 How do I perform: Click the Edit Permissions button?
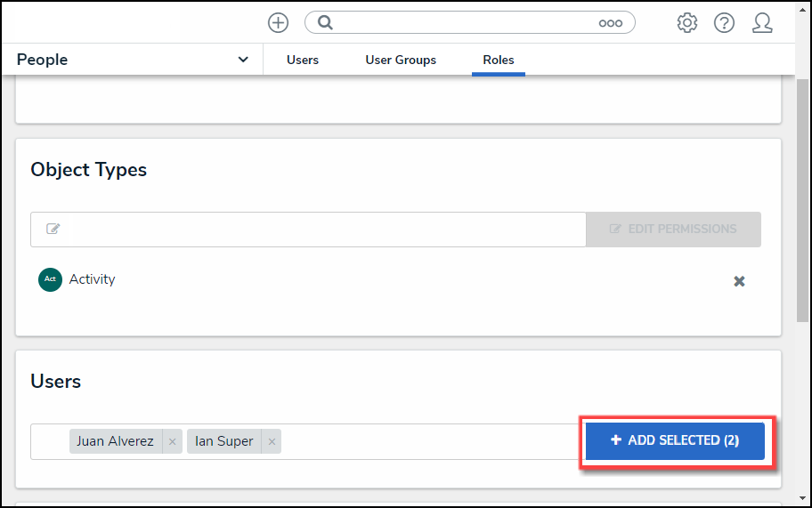(x=673, y=229)
